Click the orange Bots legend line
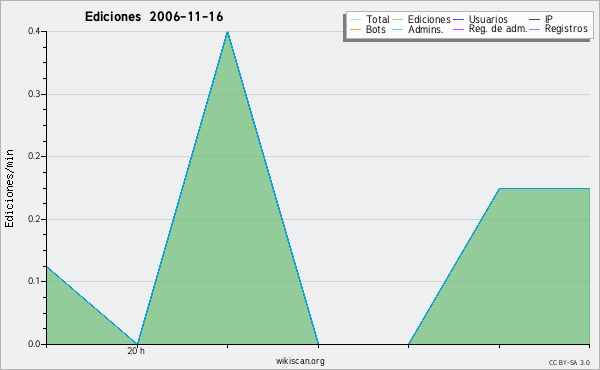The width and height of the screenshot is (600, 370). tap(355, 29)
